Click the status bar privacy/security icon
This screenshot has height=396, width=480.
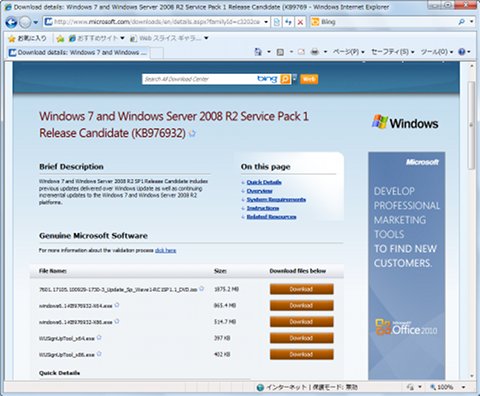click(x=410, y=387)
